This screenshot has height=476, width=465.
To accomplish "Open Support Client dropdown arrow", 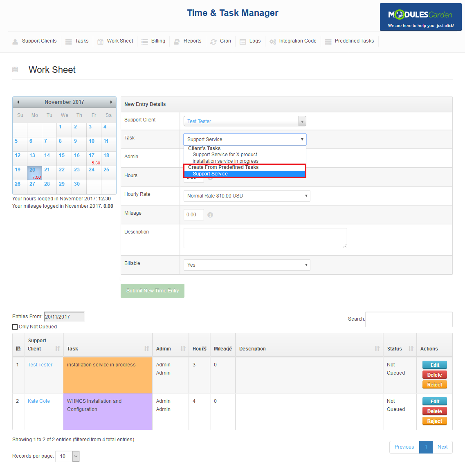I will [x=302, y=121].
